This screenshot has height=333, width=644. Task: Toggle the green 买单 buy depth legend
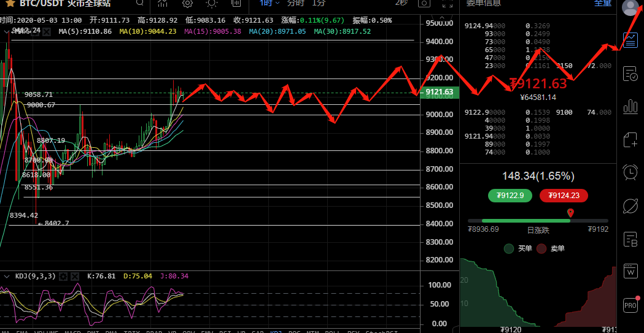click(x=508, y=248)
